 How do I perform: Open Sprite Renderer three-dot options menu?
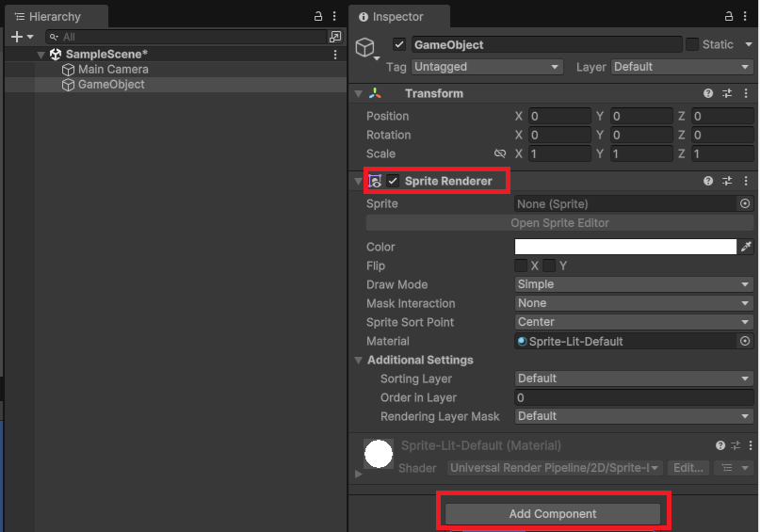pos(746,181)
